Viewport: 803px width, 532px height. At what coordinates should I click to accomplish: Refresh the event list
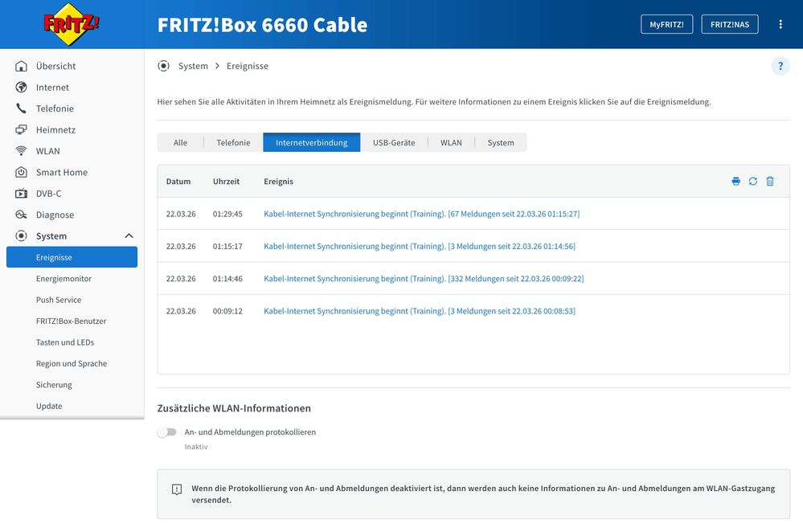tap(753, 182)
